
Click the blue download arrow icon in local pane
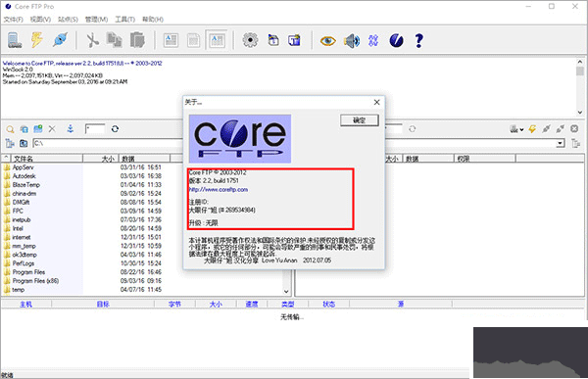[71, 129]
